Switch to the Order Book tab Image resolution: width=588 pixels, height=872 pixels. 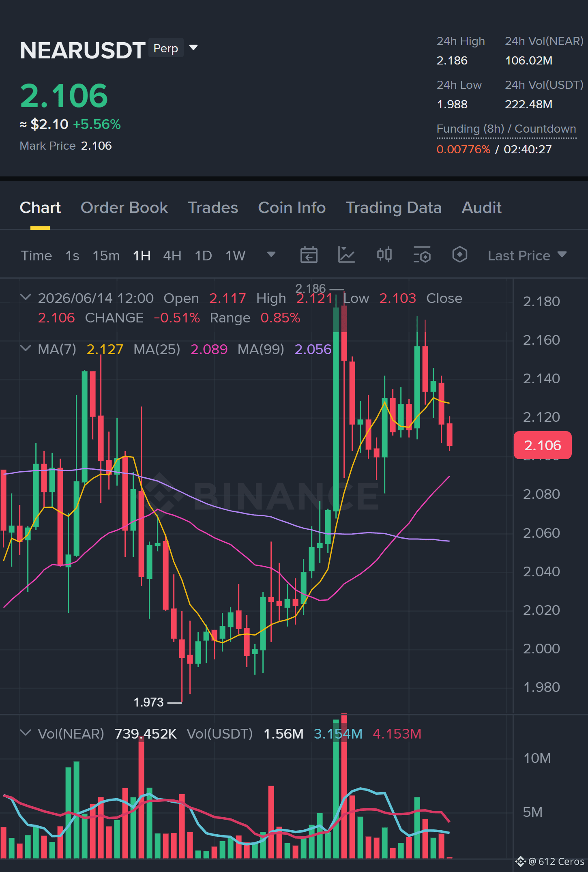pyautogui.click(x=124, y=208)
